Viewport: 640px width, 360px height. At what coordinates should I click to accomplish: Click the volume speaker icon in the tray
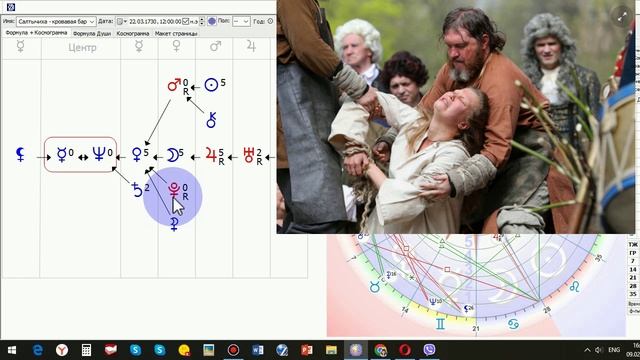[599, 350]
